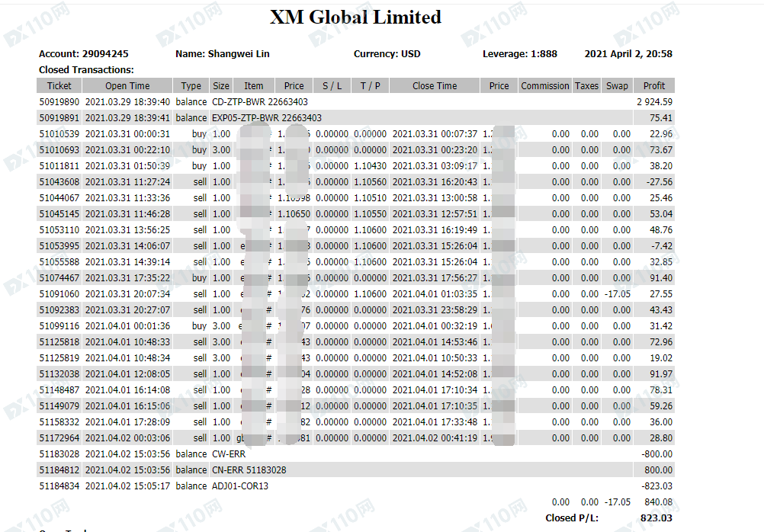Select the CN-ERR 51183028 balance entry
Viewport: 764px width, 532px height.
249,470
